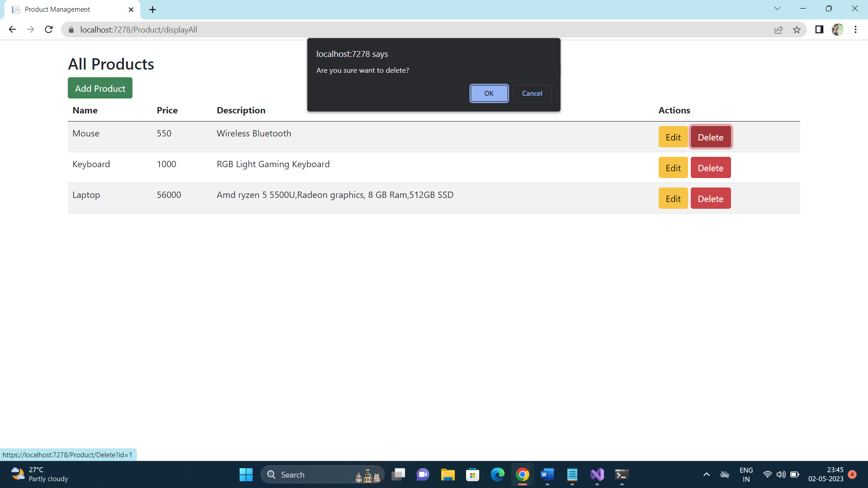Open Microsoft Word from the taskbar
868x488 pixels.
pos(547,474)
